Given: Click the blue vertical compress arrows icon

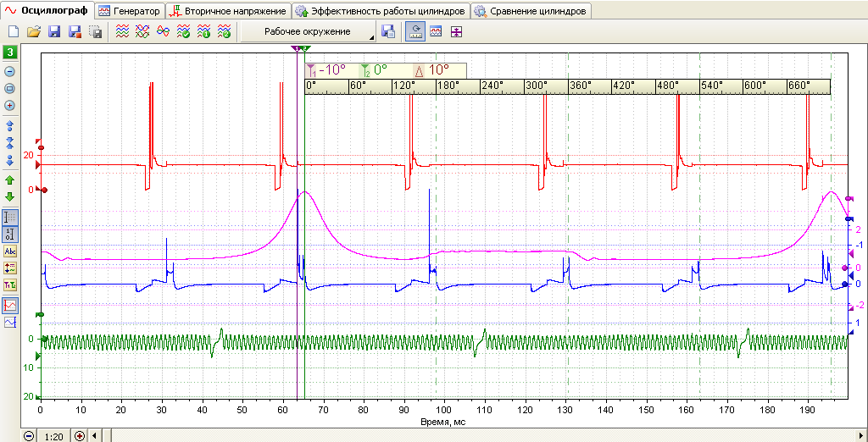Looking at the screenshot, I should pos(10,143).
